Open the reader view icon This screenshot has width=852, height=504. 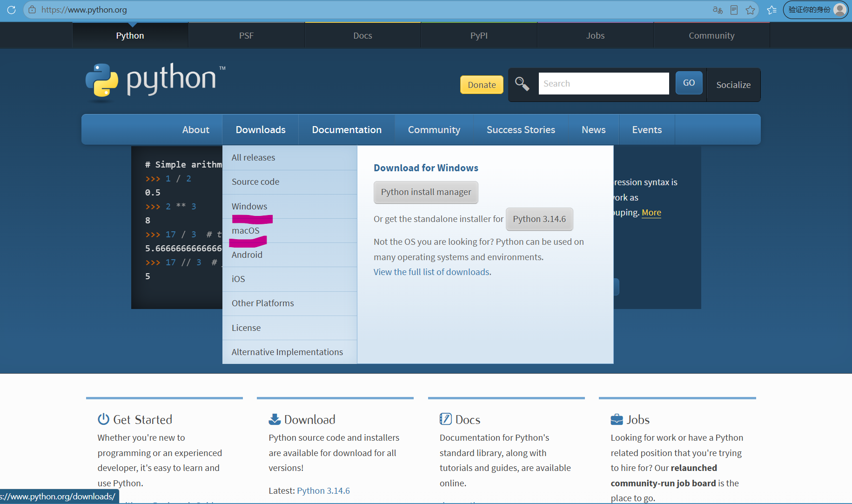734,10
